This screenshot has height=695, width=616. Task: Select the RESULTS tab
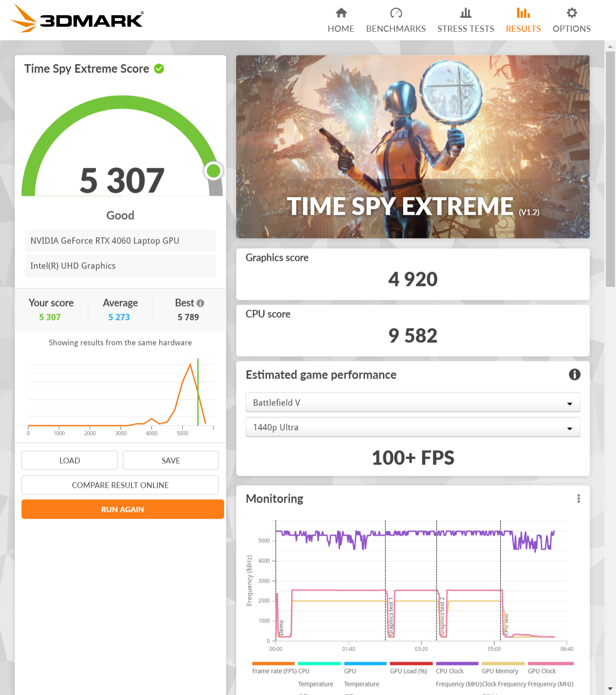click(523, 20)
